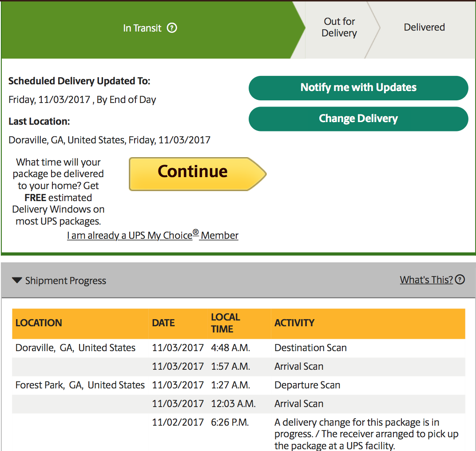
Task: Click Friday, 11/03/2017, By End of Day text
Action: click(82, 100)
